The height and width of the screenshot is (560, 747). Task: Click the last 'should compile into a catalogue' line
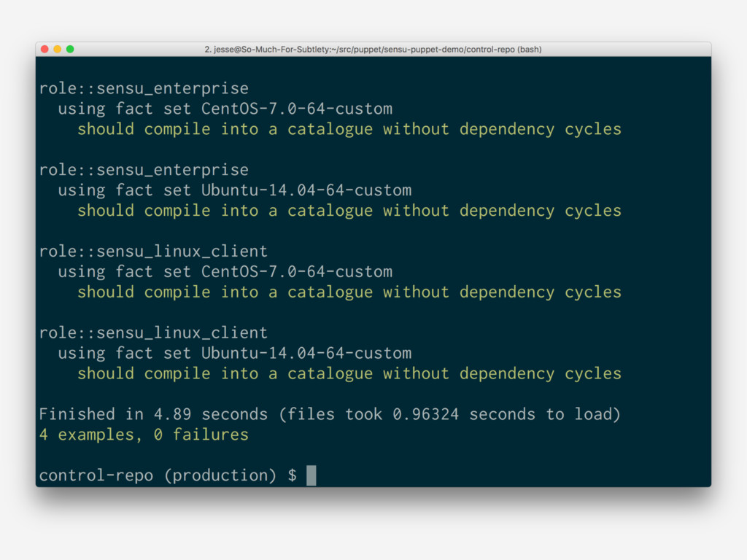click(x=349, y=374)
